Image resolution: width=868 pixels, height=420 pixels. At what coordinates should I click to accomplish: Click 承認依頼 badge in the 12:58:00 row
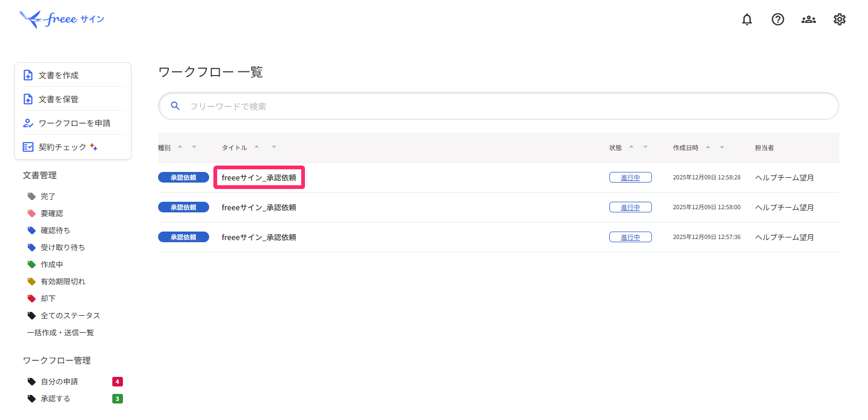[x=184, y=208]
